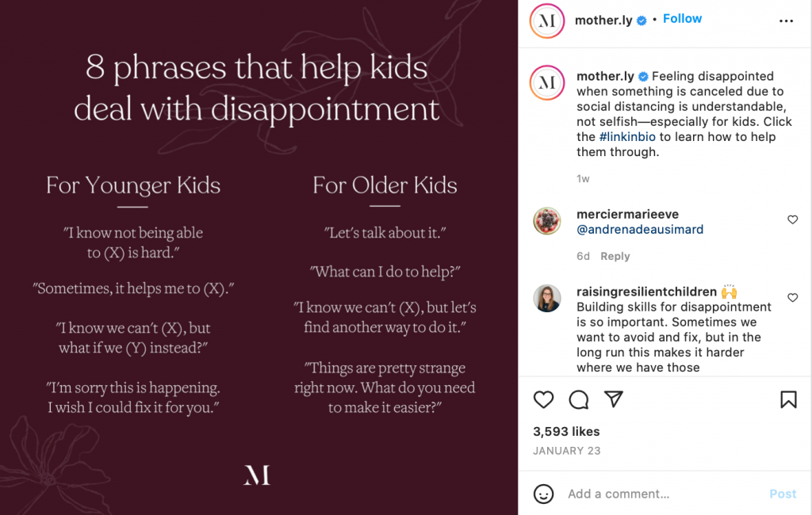View the 3,593 likes list
The height and width of the screenshot is (515, 812).
pyautogui.click(x=566, y=432)
